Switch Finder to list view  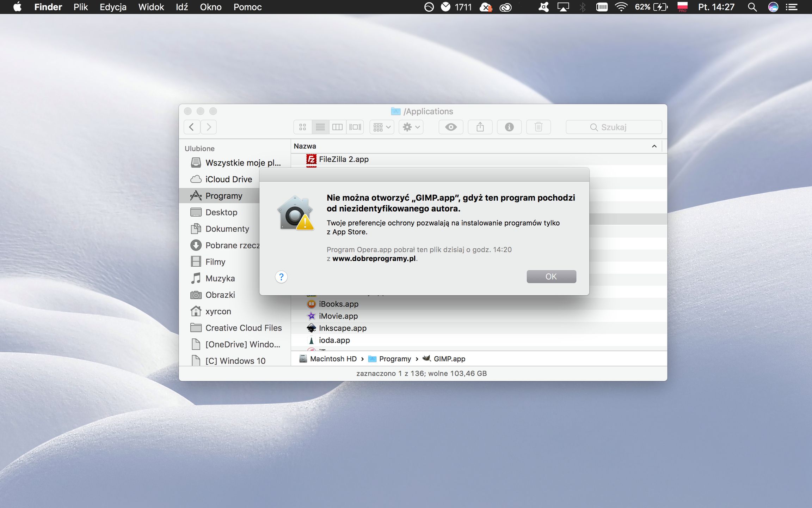coord(320,127)
